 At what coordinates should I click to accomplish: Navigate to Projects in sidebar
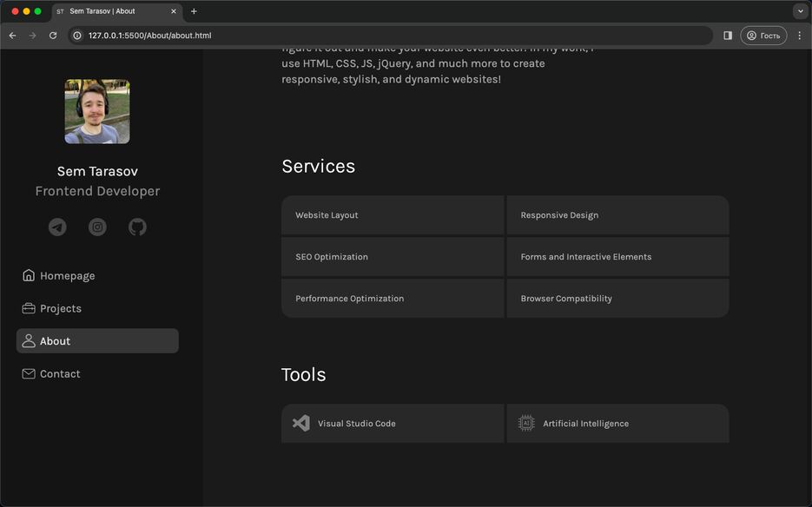pos(97,308)
